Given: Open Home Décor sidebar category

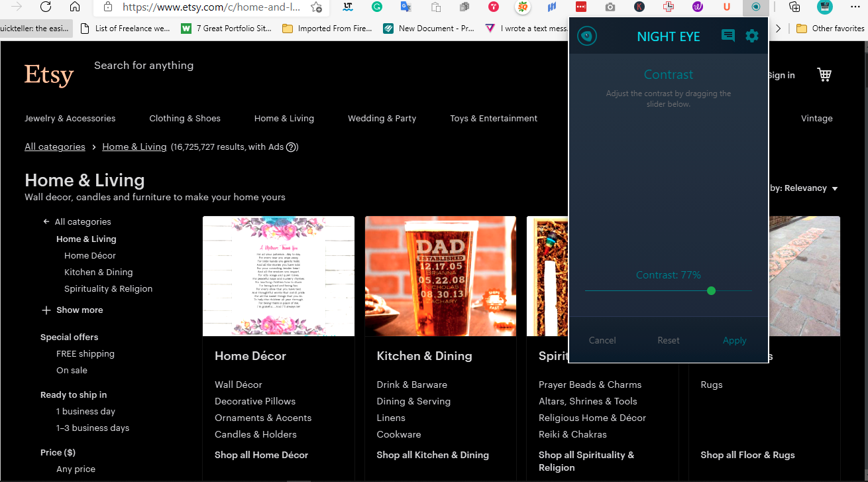Looking at the screenshot, I should (x=90, y=255).
